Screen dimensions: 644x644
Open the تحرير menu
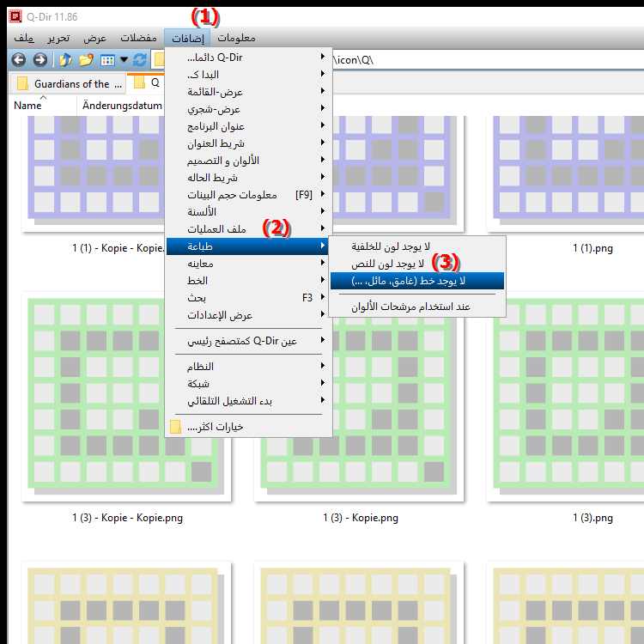click(x=58, y=38)
